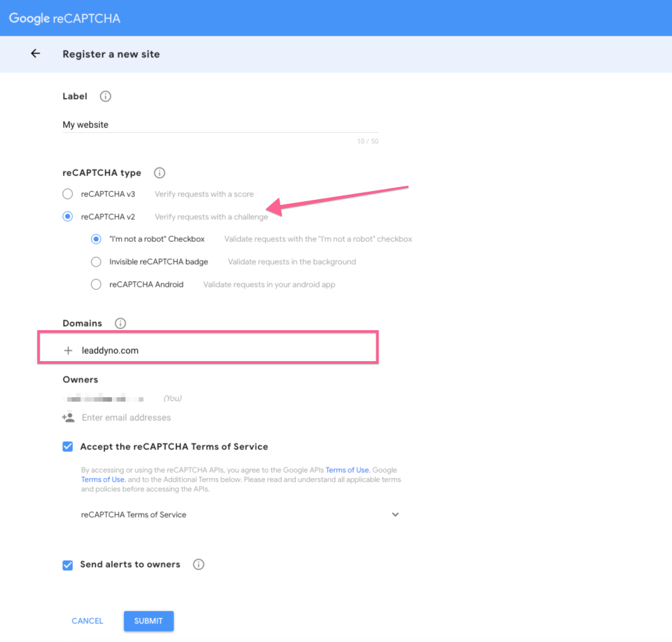Image resolution: width=672 pixels, height=642 pixels.
Task: Choose the Invisible reCAPTCHA badge option
Action: tap(96, 262)
